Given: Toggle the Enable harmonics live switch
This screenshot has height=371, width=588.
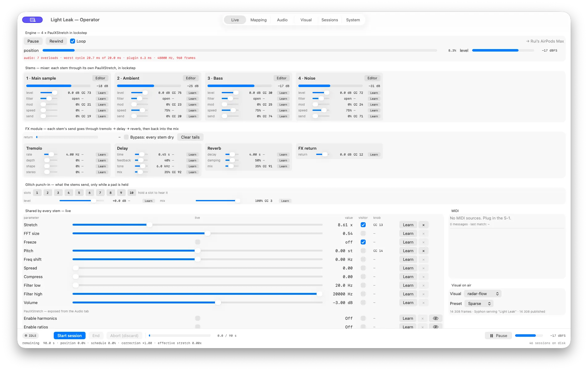Looking at the screenshot, I should coord(198,319).
